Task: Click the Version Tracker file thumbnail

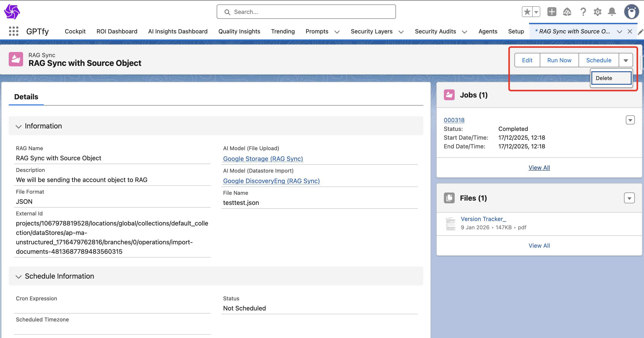Action: pos(450,223)
